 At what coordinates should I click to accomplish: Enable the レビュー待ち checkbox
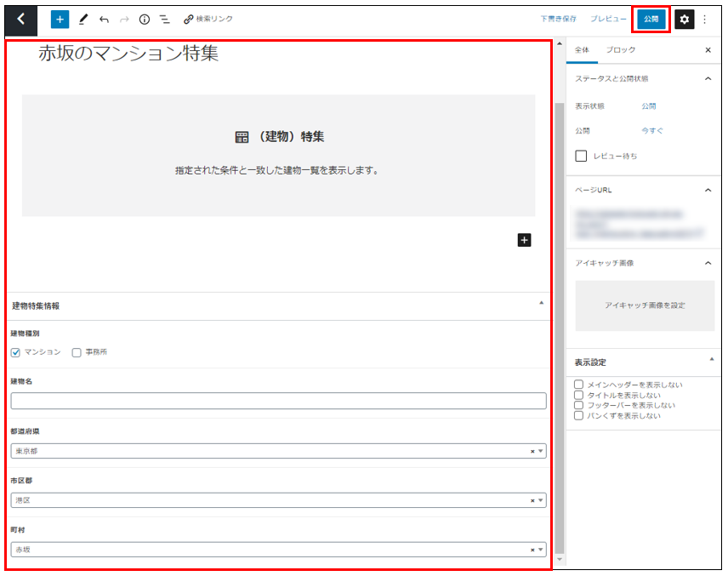pyautogui.click(x=582, y=156)
